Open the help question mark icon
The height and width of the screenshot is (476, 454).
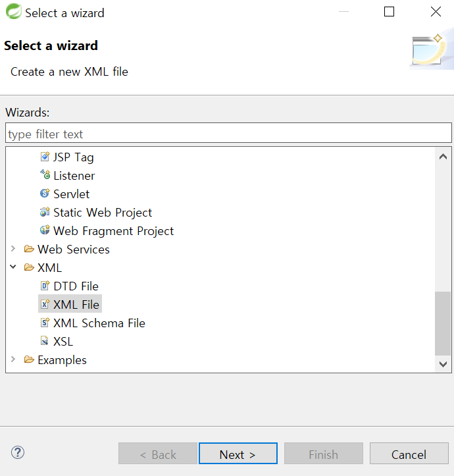pyautogui.click(x=18, y=452)
